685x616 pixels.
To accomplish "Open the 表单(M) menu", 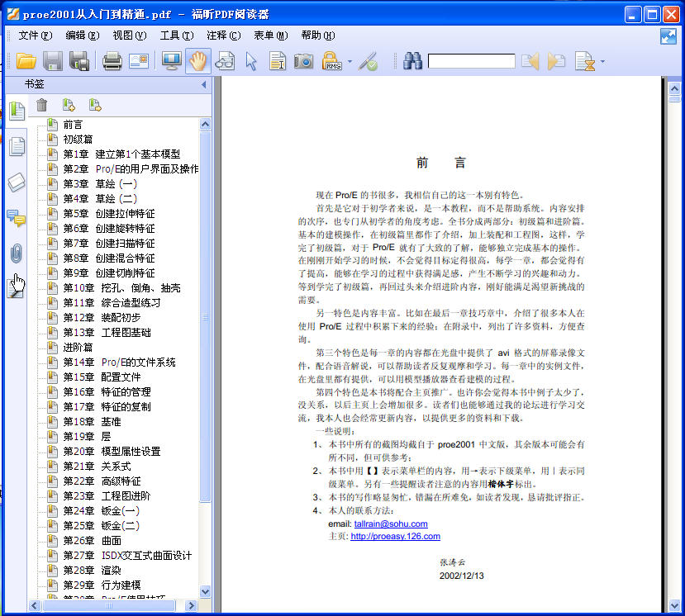I will coord(271,36).
